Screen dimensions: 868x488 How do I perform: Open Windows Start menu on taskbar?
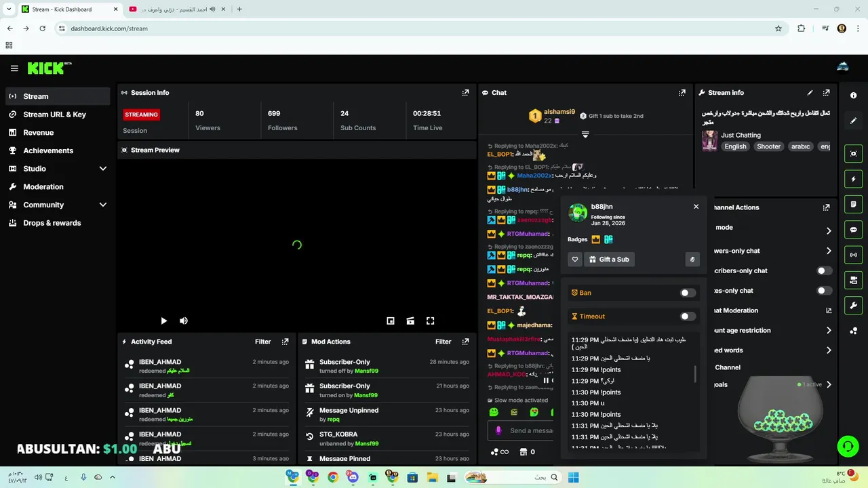tap(573, 477)
